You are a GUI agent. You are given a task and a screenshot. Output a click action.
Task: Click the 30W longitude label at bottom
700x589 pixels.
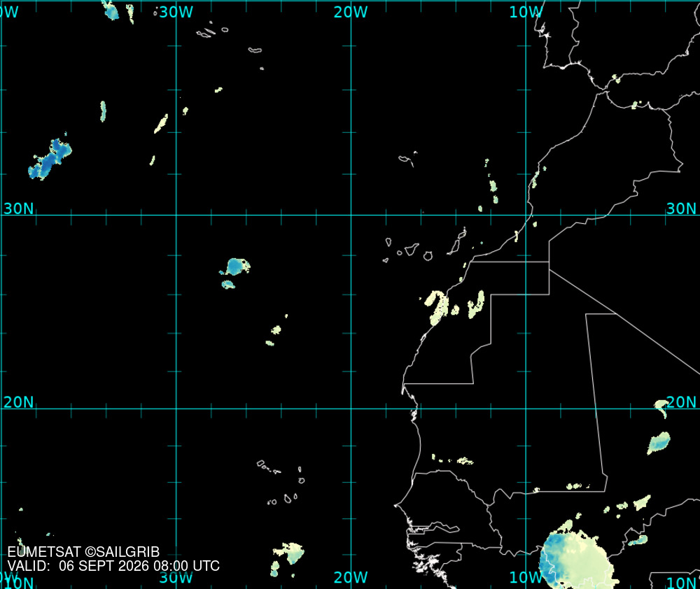point(176,577)
